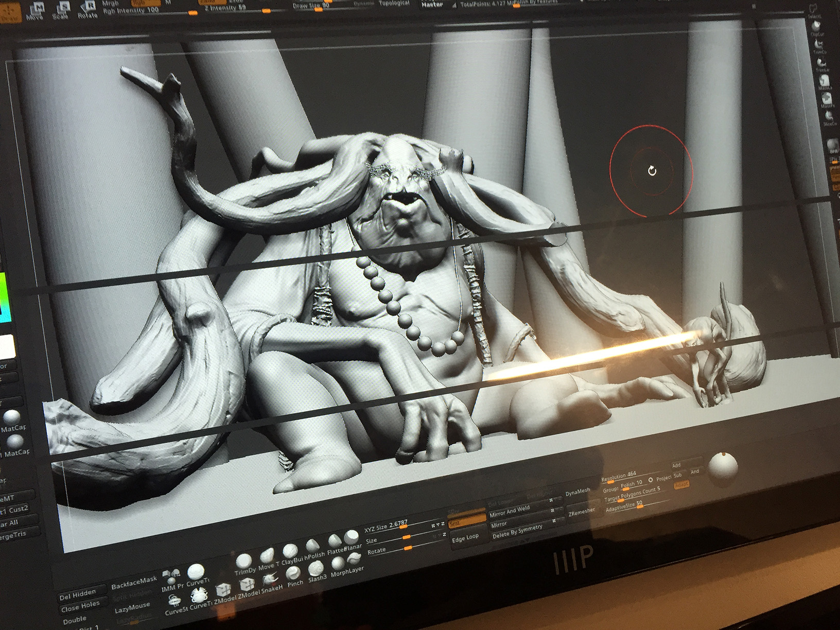The width and height of the screenshot is (840, 630).
Task: Enable Dynamic draw size
Action: point(363,4)
